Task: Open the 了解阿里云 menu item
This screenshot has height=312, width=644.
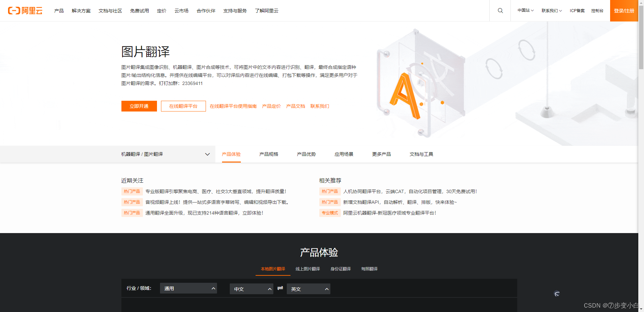Action: click(267, 11)
